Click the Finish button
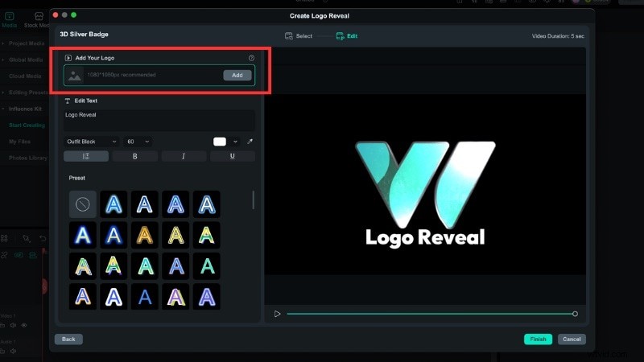The height and width of the screenshot is (362, 644). [538, 339]
